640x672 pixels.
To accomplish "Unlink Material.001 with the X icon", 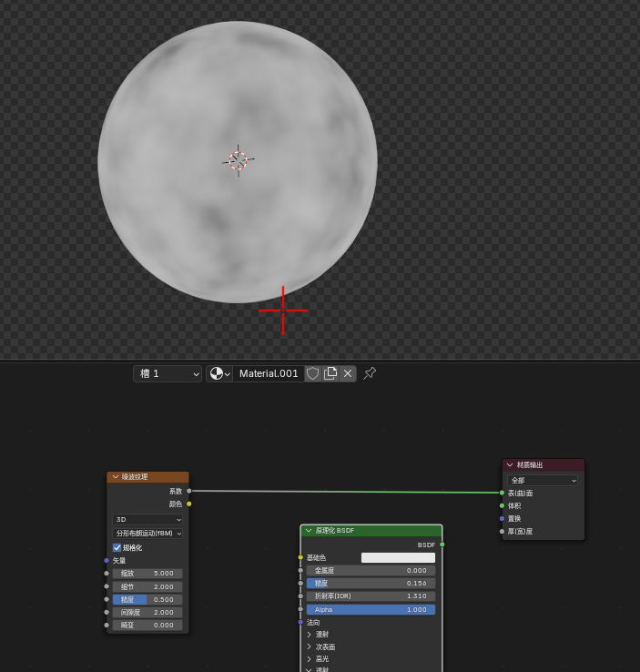I will coord(348,373).
